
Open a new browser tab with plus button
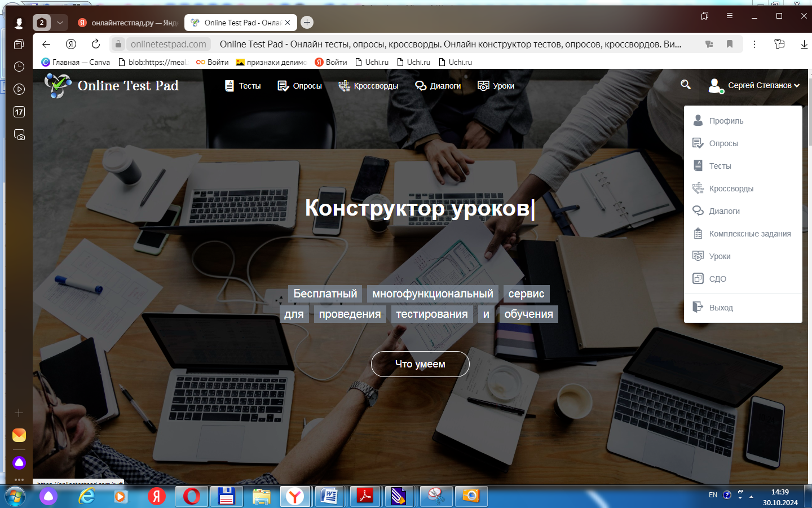point(307,23)
